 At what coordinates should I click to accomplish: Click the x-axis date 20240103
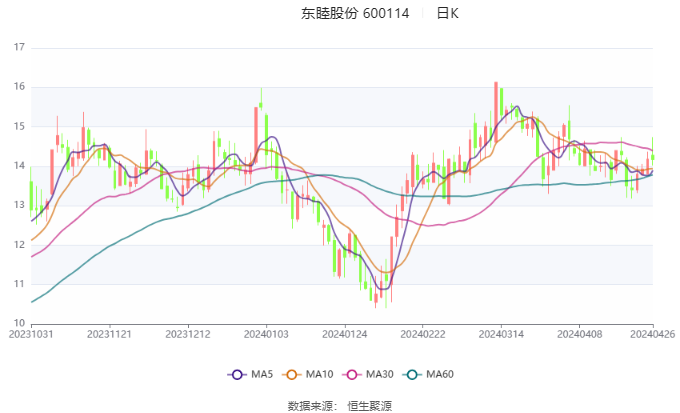[x=266, y=334]
